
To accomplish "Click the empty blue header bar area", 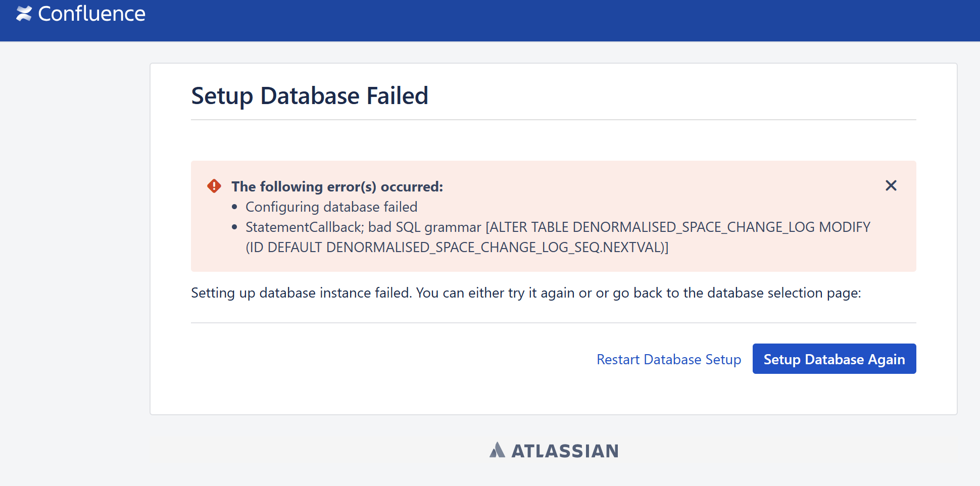I will pyautogui.click(x=556, y=20).
